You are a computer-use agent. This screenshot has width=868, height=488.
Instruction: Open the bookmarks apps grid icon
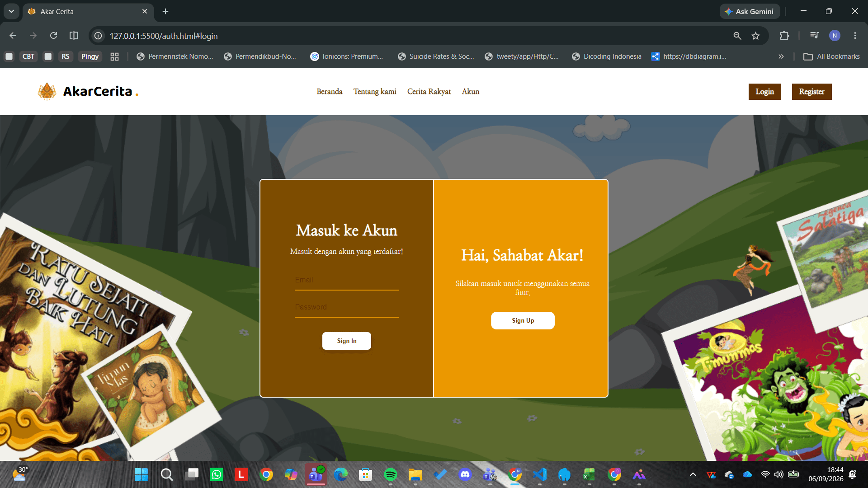coord(114,56)
